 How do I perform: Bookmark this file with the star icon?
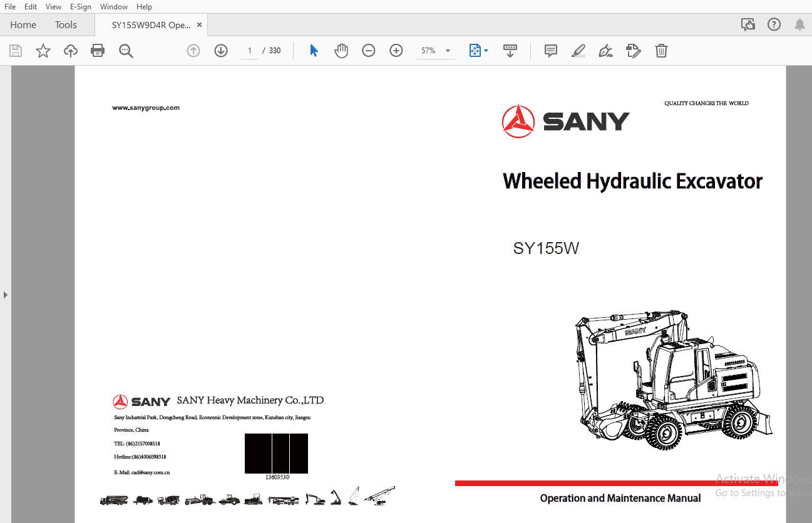[43, 51]
